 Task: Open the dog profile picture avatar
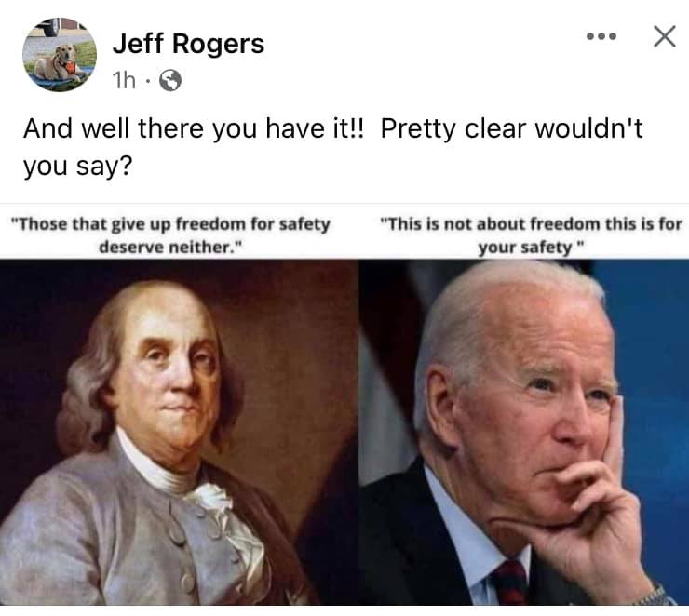pos(60,55)
